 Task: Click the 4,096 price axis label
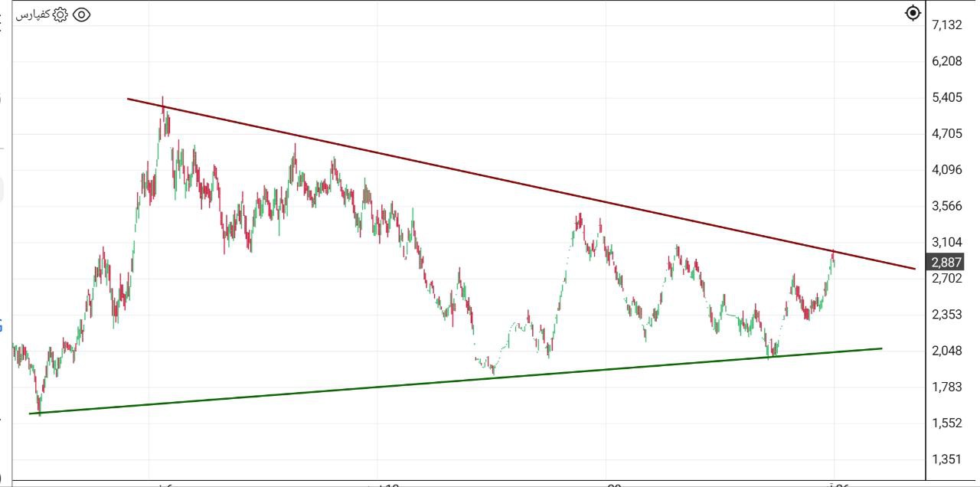pos(946,170)
